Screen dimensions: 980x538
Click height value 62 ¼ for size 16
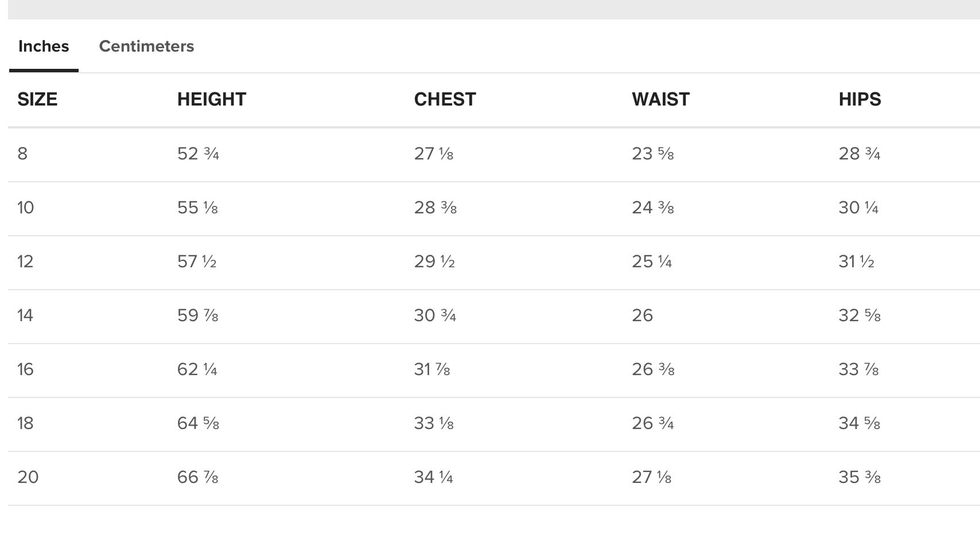click(x=197, y=369)
